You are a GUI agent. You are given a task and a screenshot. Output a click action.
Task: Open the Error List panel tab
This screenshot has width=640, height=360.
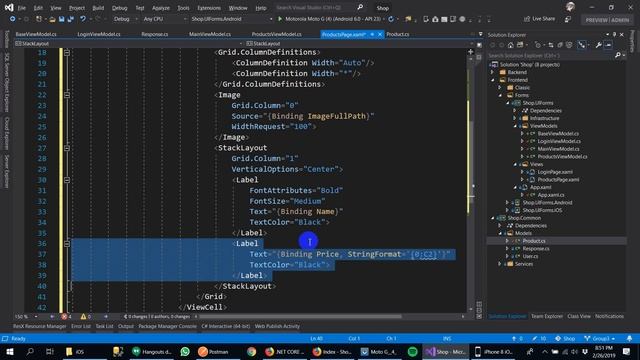click(81, 326)
